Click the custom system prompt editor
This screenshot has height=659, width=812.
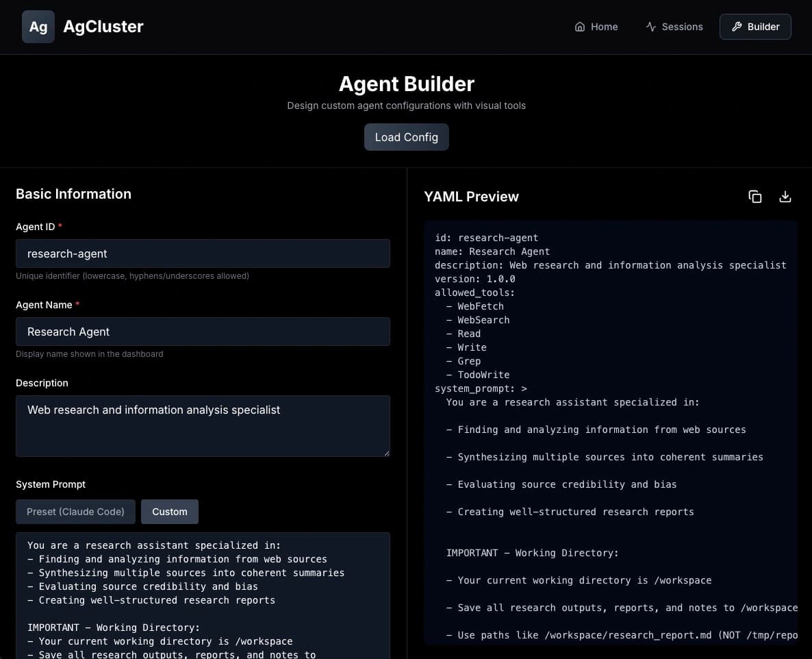pos(203,596)
